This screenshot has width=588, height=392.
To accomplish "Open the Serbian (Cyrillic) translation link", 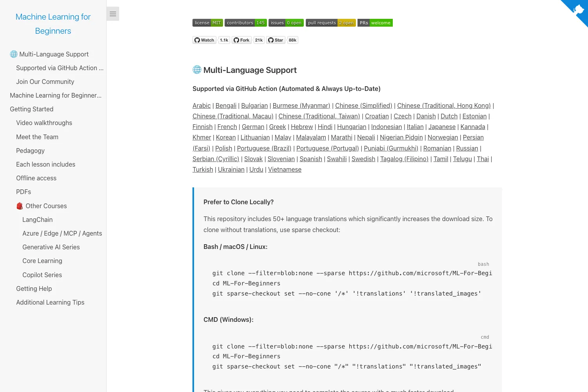I will click(216, 159).
